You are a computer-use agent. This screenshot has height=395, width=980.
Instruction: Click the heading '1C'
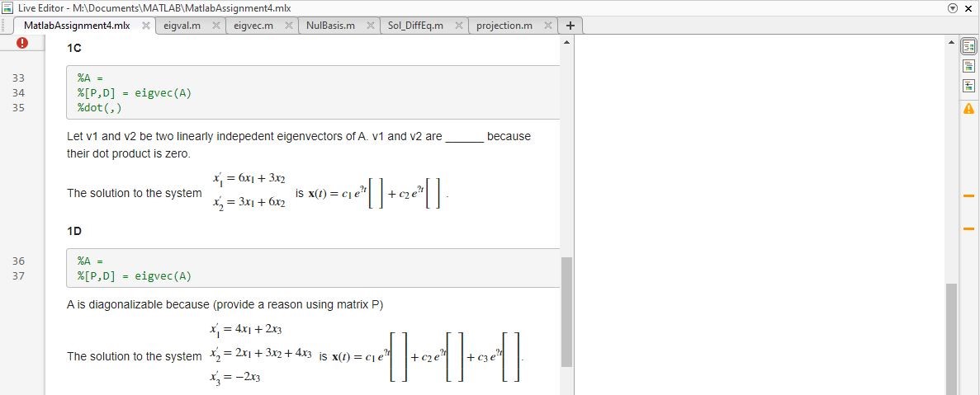tap(73, 48)
